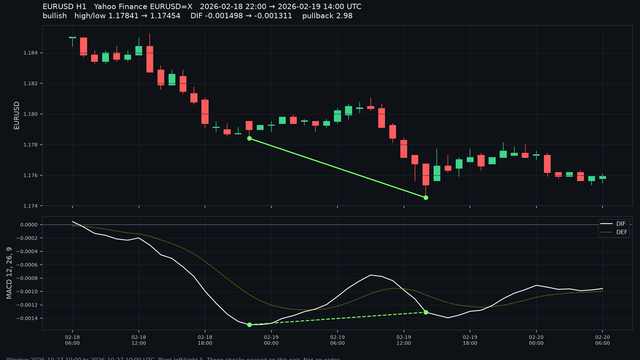
Task: Click 'DIF -0.001498 → -0.001311' text
Action: click(241, 16)
